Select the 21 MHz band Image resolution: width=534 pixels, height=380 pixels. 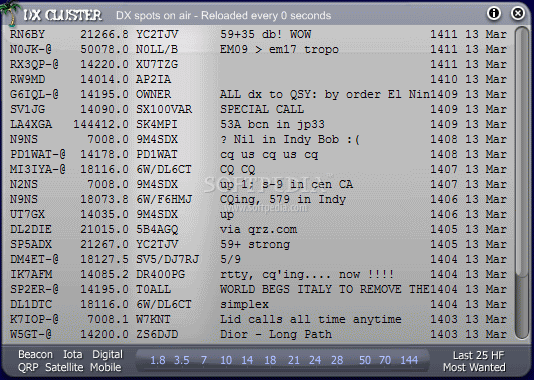(x=294, y=360)
